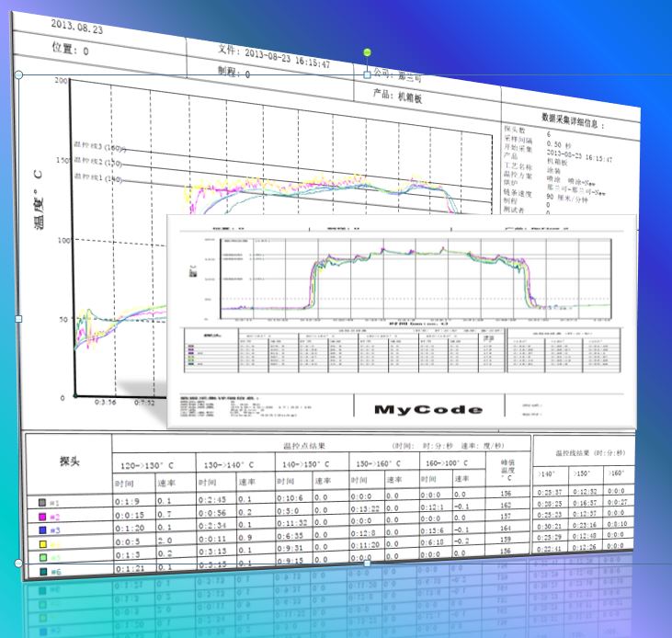Click the bottom-middle square resize handle
Screen dimensions: 672x638
[x=367, y=563]
